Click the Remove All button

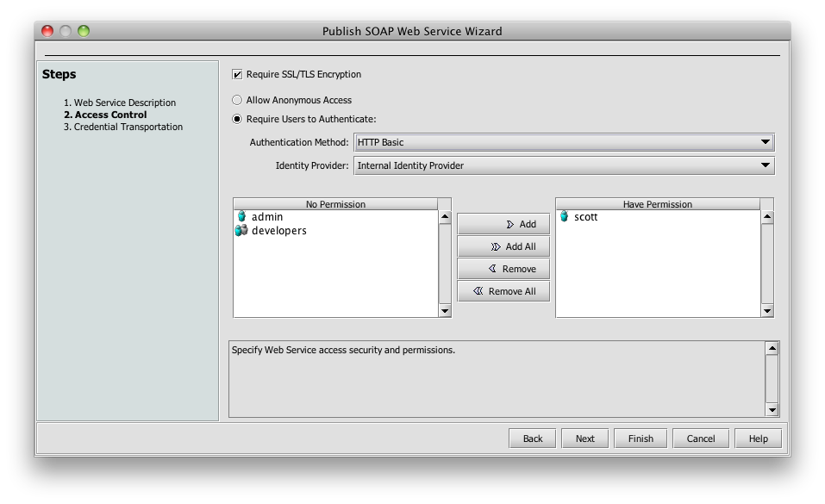click(503, 291)
